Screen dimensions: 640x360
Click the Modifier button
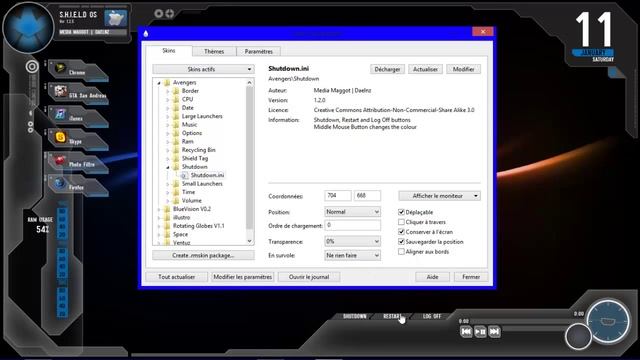click(463, 69)
